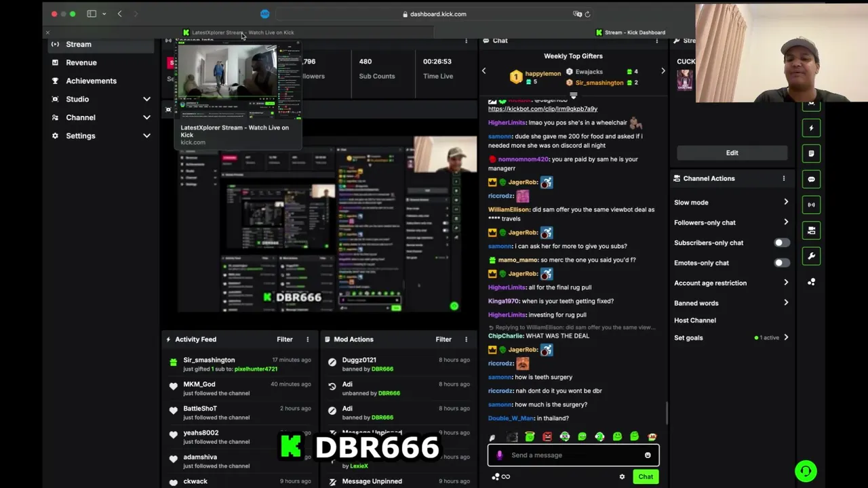Click the Send a message field
The height and width of the screenshot is (488, 868).
click(573, 455)
